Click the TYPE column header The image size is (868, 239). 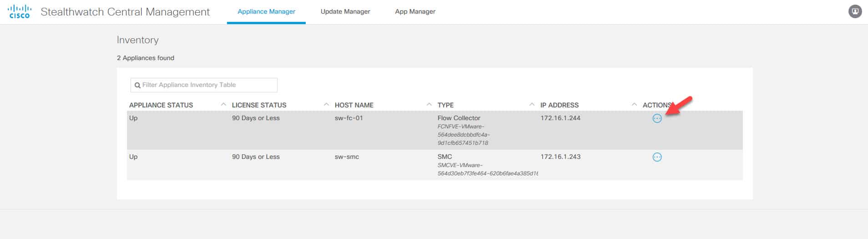pyautogui.click(x=445, y=105)
